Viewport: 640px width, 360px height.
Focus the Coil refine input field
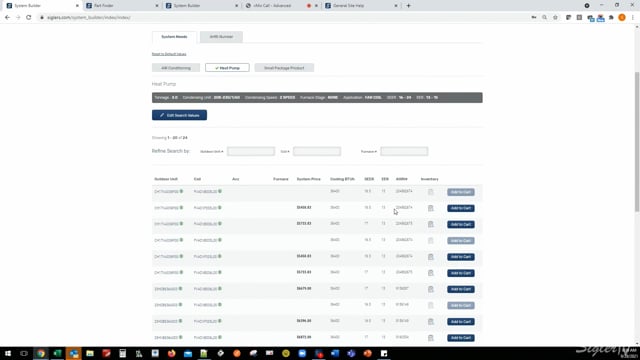(x=317, y=151)
